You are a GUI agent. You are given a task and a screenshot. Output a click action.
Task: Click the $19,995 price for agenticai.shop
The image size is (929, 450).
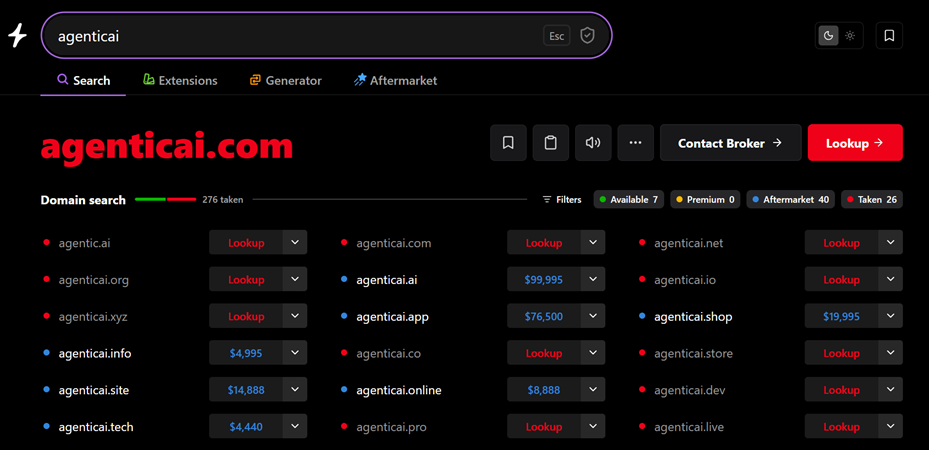pos(841,316)
